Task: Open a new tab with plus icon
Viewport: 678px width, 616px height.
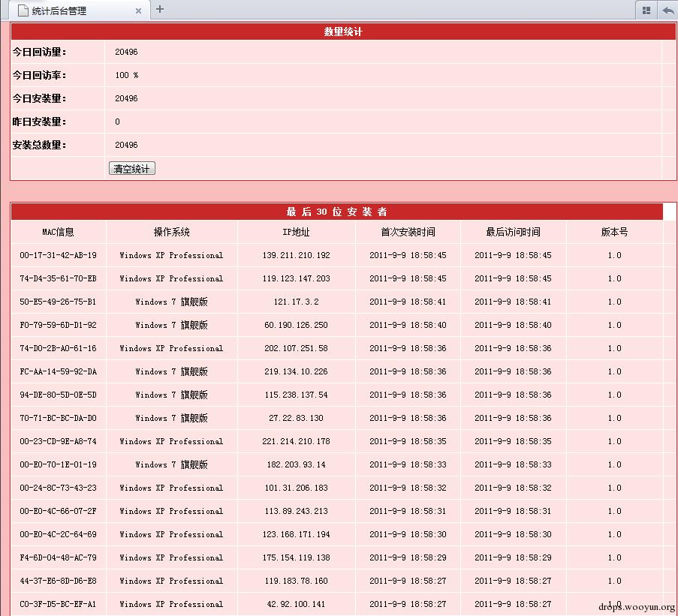Action: 160,9
